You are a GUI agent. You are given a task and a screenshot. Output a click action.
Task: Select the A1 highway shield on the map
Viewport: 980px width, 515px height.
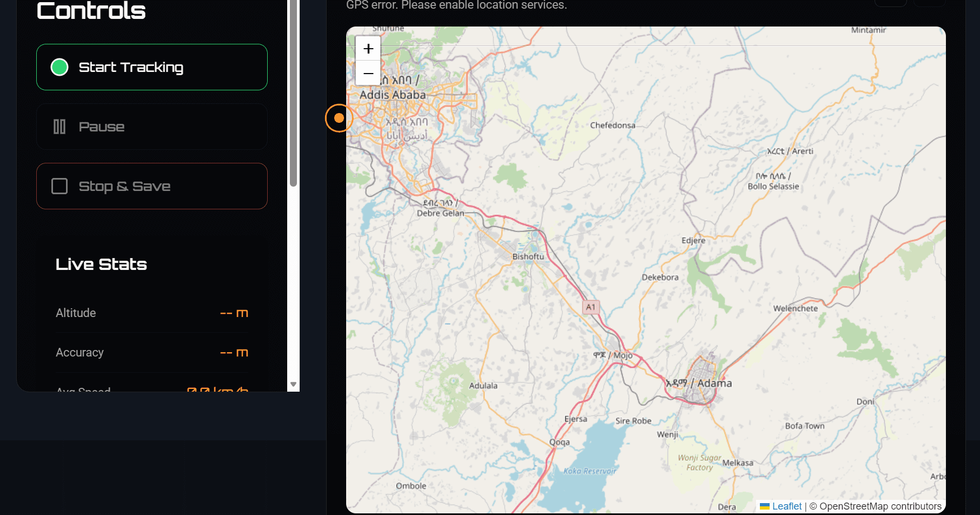tap(591, 307)
